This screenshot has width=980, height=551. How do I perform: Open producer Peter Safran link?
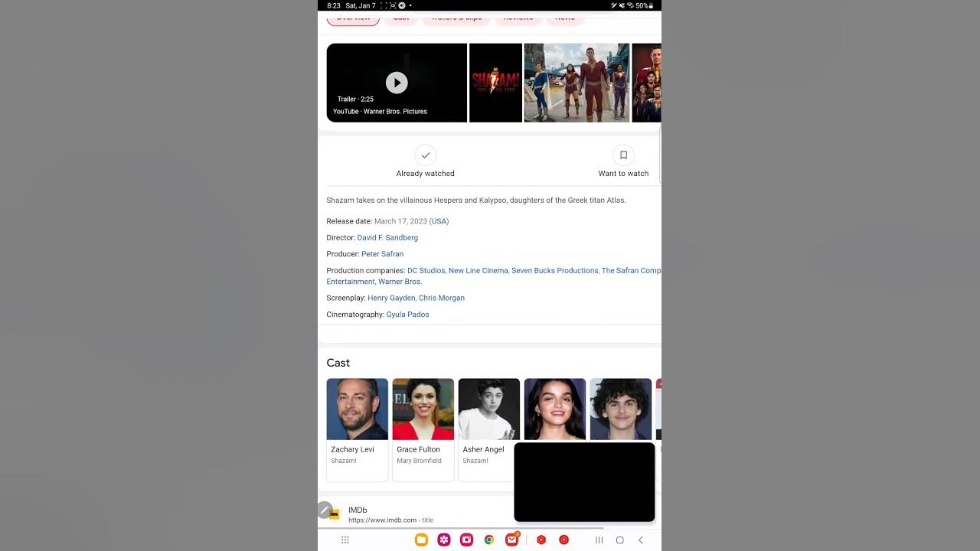coord(382,254)
